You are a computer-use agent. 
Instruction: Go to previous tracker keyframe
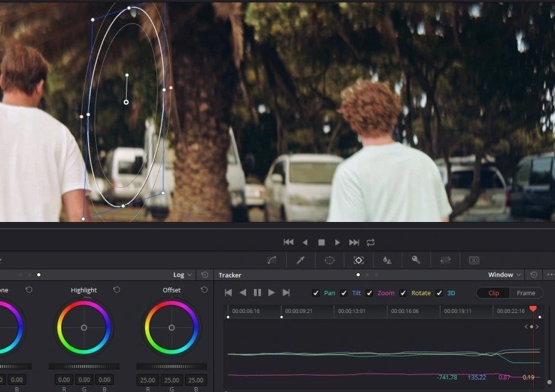coord(526,327)
